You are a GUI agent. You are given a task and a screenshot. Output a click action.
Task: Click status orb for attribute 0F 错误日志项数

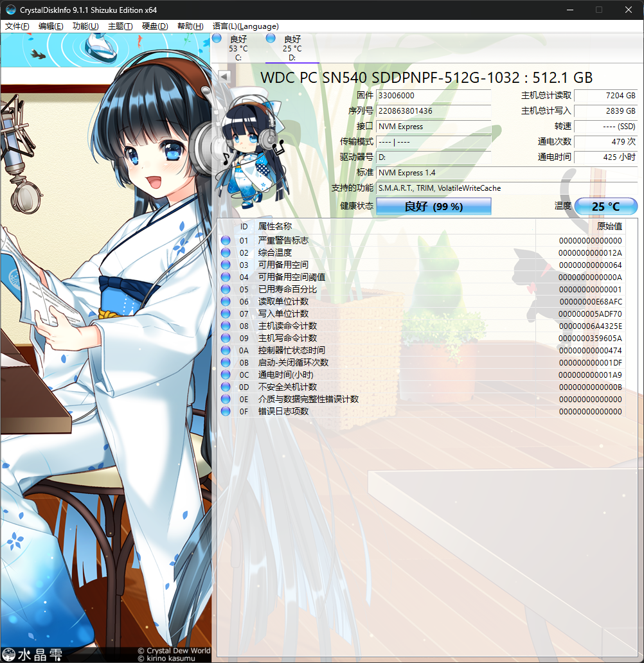[226, 412]
